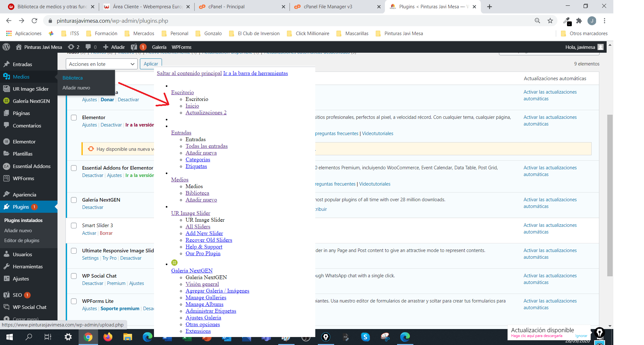Open Usuarios in the sidebar
Viewport: 644px width, 345px height.
coord(22,254)
